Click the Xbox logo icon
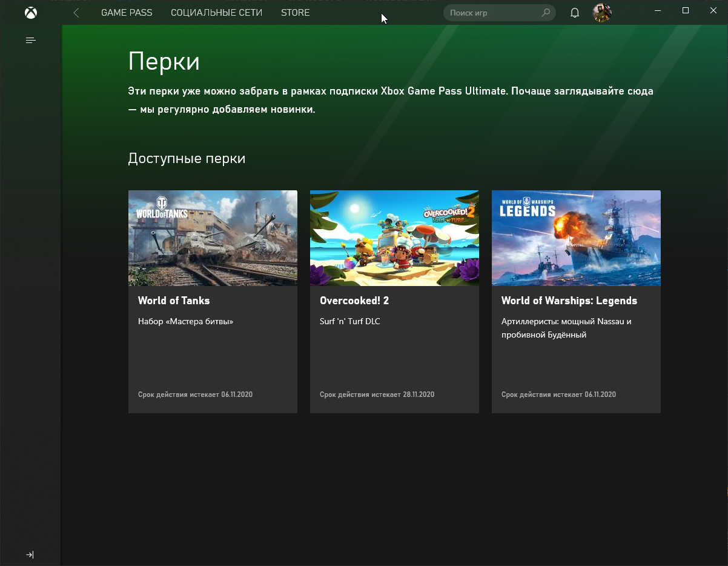728x566 pixels. pos(30,12)
